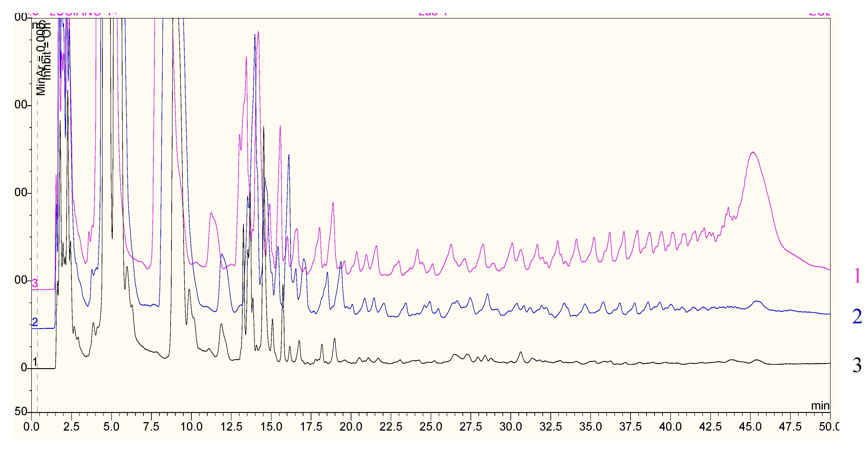This screenshot has width=868, height=450.
Task: Click the 22.5 minute axis label
Action: 391,427
